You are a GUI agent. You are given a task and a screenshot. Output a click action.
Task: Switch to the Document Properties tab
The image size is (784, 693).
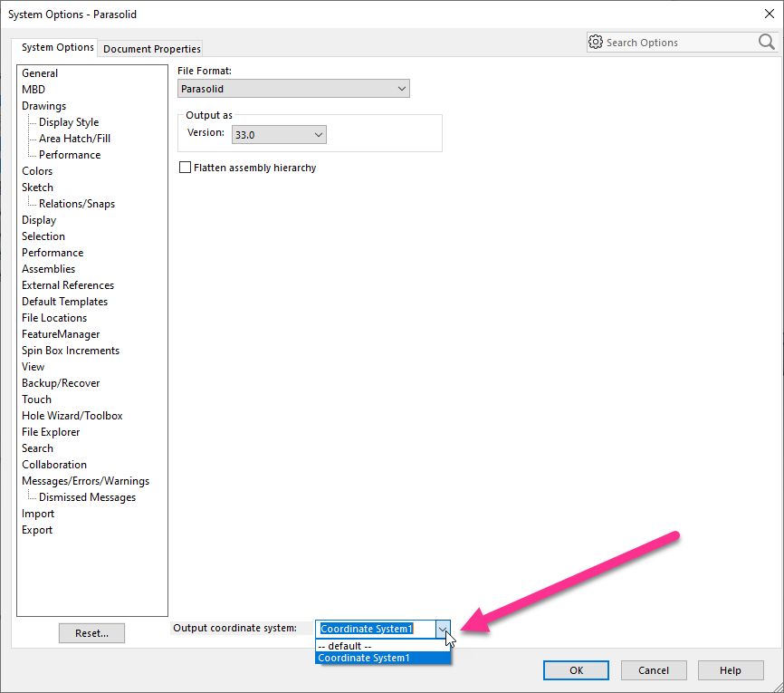coord(152,49)
